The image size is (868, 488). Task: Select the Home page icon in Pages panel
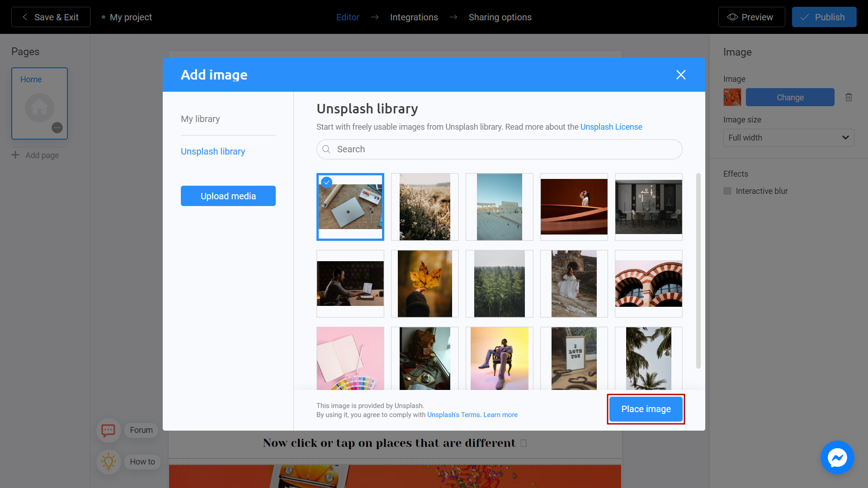coord(39,108)
